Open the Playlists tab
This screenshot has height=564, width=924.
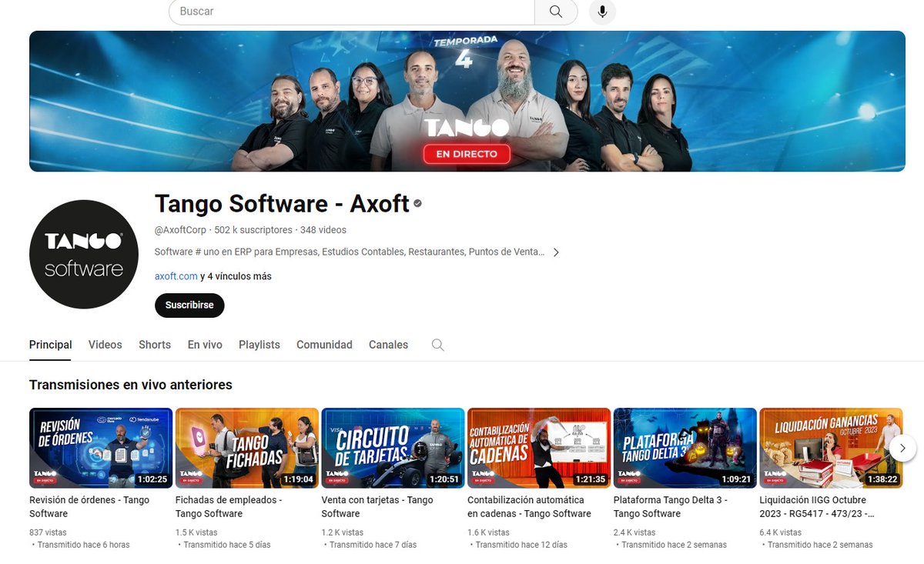pyautogui.click(x=259, y=345)
